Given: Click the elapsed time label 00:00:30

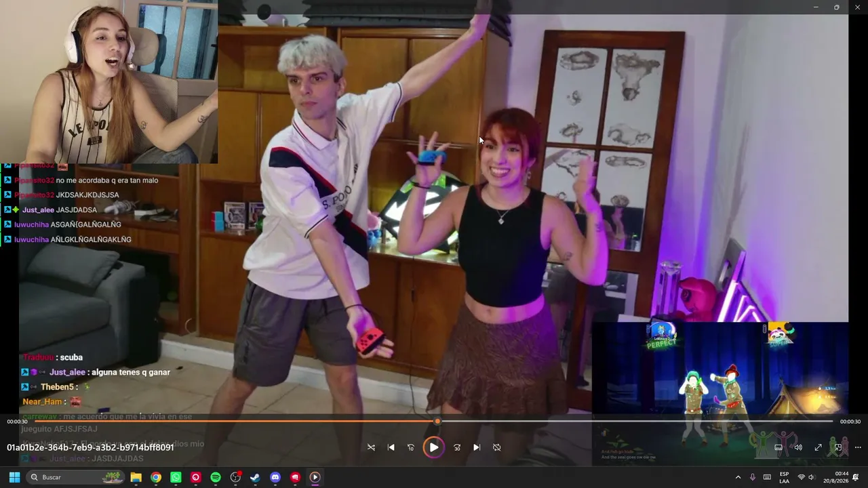Looking at the screenshot, I should [x=17, y=422].
